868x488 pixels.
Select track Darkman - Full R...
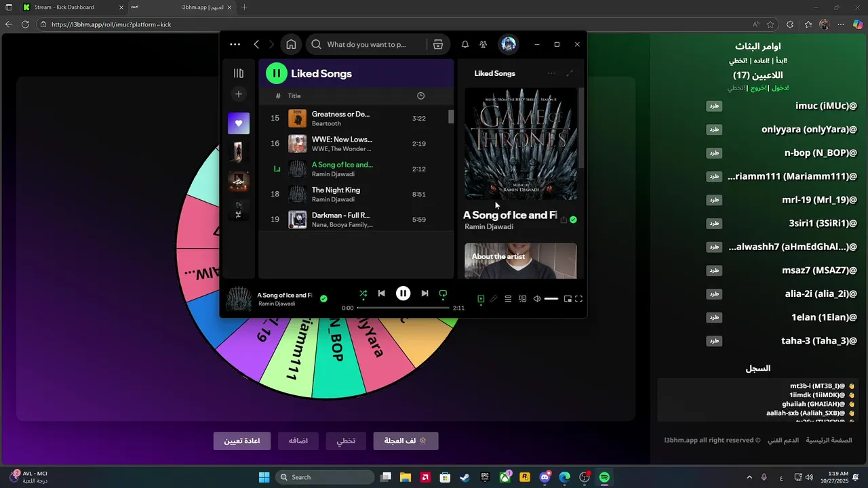click(356, 220)
